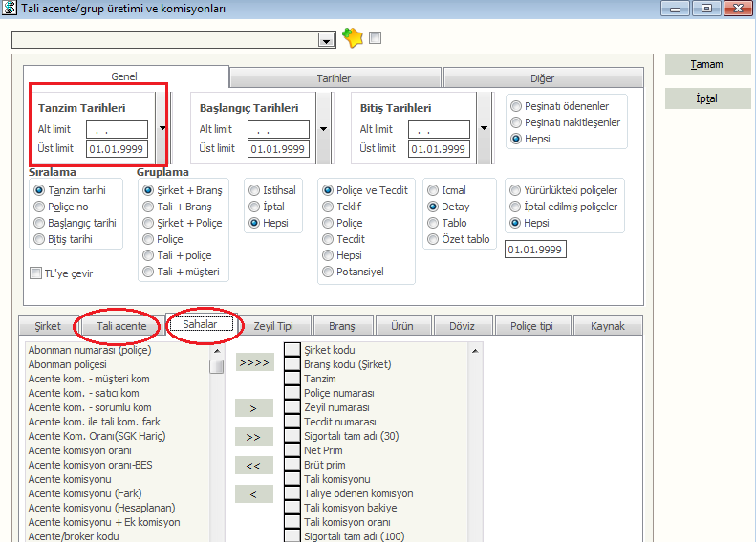Select the Poliçe no sorting option

tap(39, 207)
